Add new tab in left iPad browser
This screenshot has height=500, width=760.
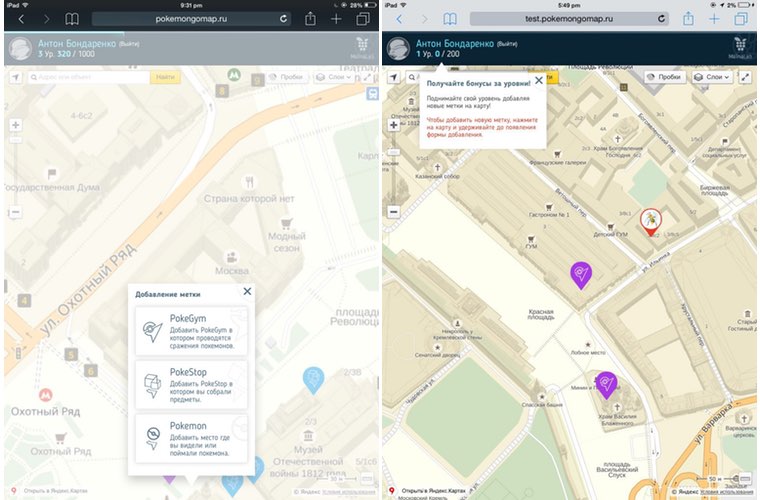point(336,19)
